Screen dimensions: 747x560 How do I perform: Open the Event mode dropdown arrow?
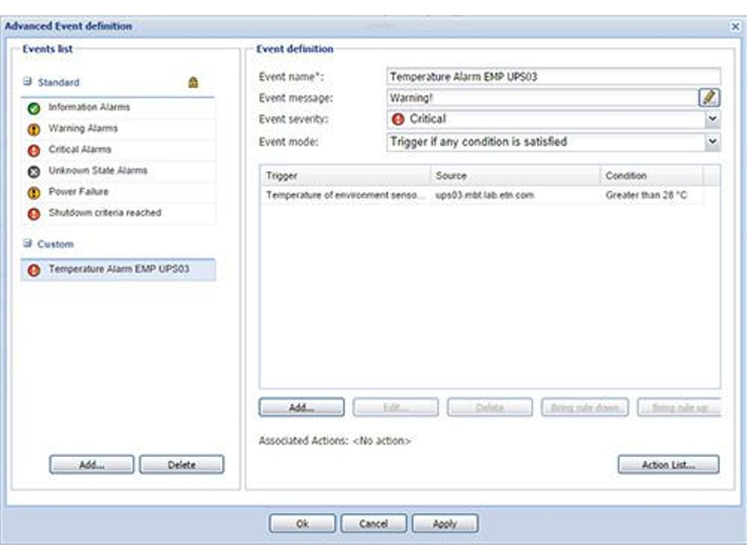click(712, 141)
